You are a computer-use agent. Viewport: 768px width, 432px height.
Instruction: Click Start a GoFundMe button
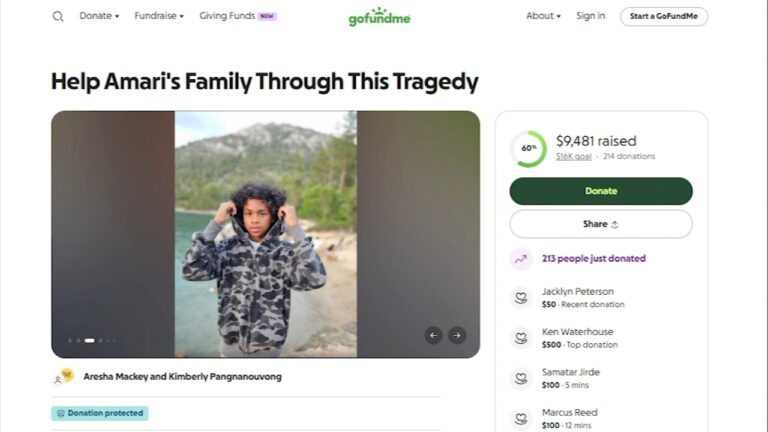[664, 16]
